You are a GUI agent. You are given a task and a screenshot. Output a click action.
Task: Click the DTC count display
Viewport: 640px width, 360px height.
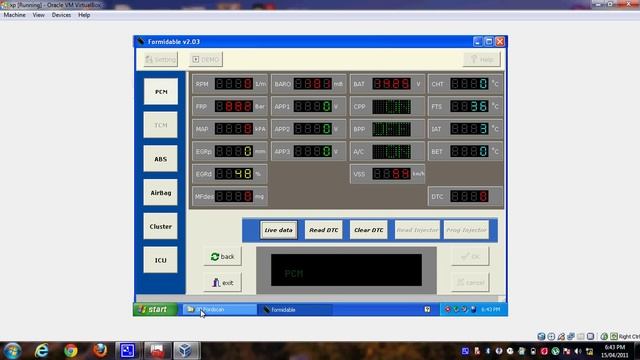tap(469, 196)
